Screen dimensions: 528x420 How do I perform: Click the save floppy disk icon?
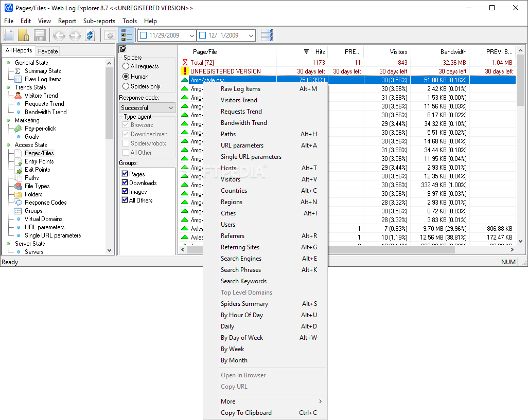[40, 35]
